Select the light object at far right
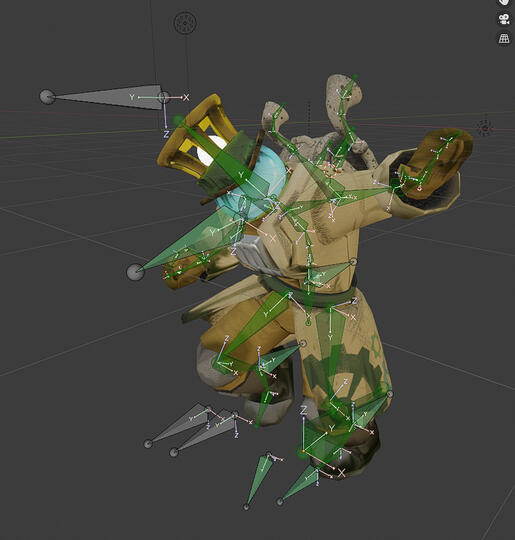515x540 pixels. click(x=485, y=128)
